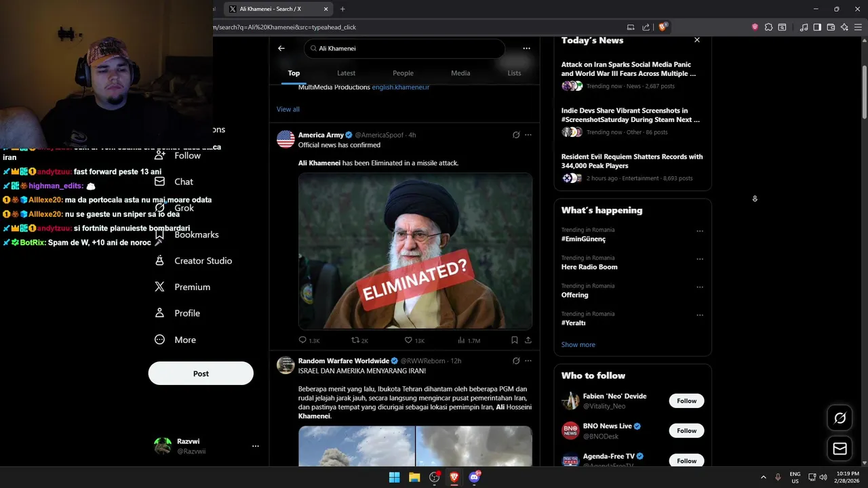Open Profile in the X sidebar
This screenshot has height=488, width=868.
point(178,313)
